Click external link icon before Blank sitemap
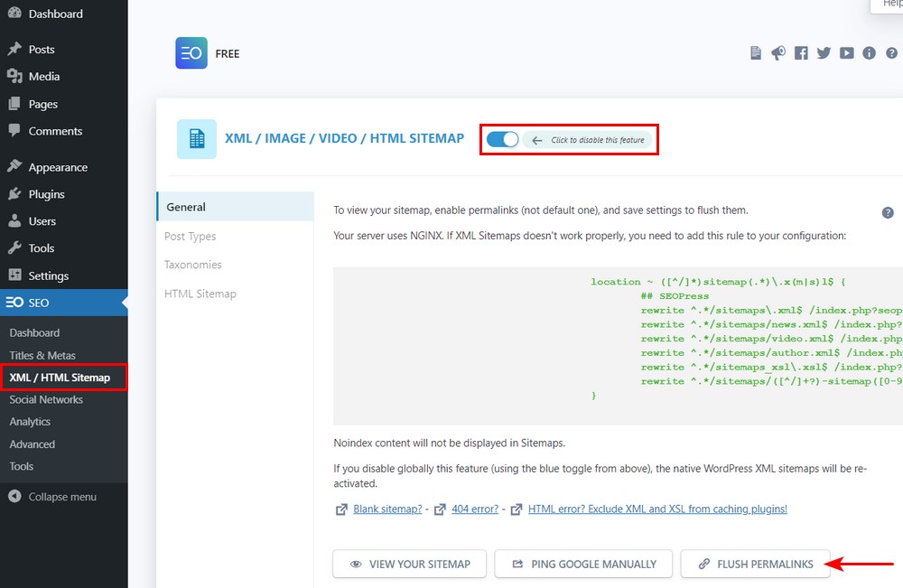This screenshot has height=588, width=903. [x=341, y=509]
